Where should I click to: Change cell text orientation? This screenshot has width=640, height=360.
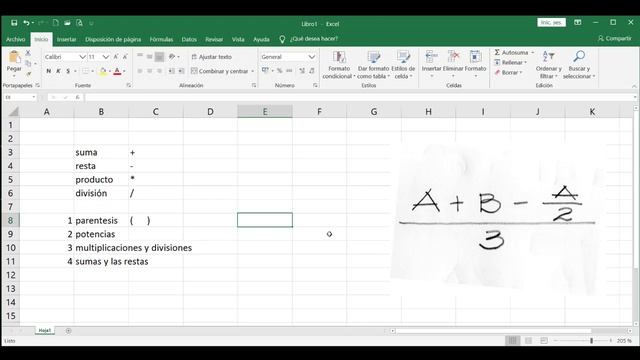[172, 57]
